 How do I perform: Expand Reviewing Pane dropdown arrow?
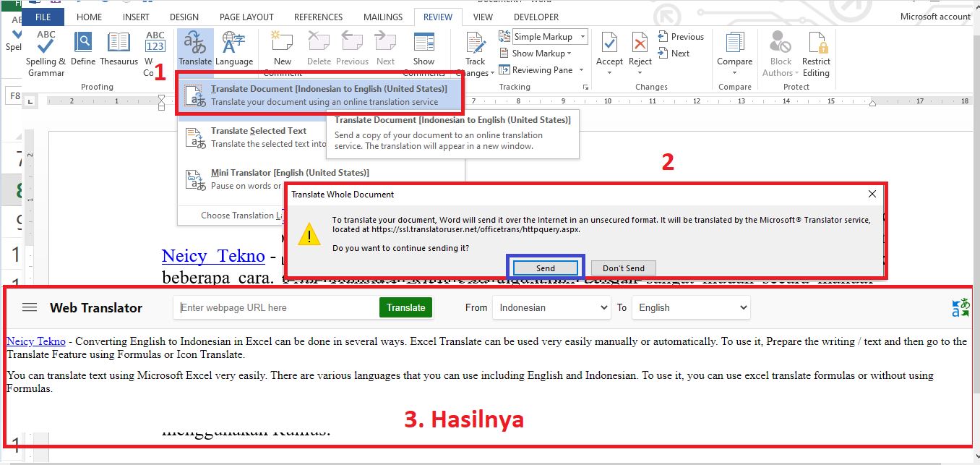tap(580, 70)
